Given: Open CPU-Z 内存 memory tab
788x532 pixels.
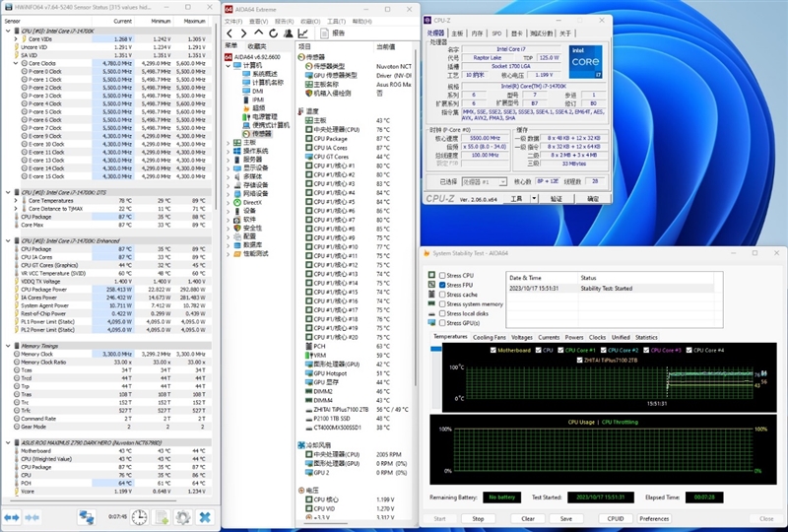Looking at the screenshot, I should pyautogui.click(x=477, y=33).
